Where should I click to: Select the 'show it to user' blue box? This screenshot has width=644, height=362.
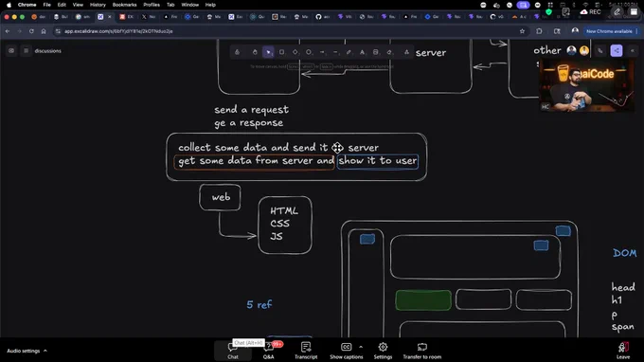point(378,161)
